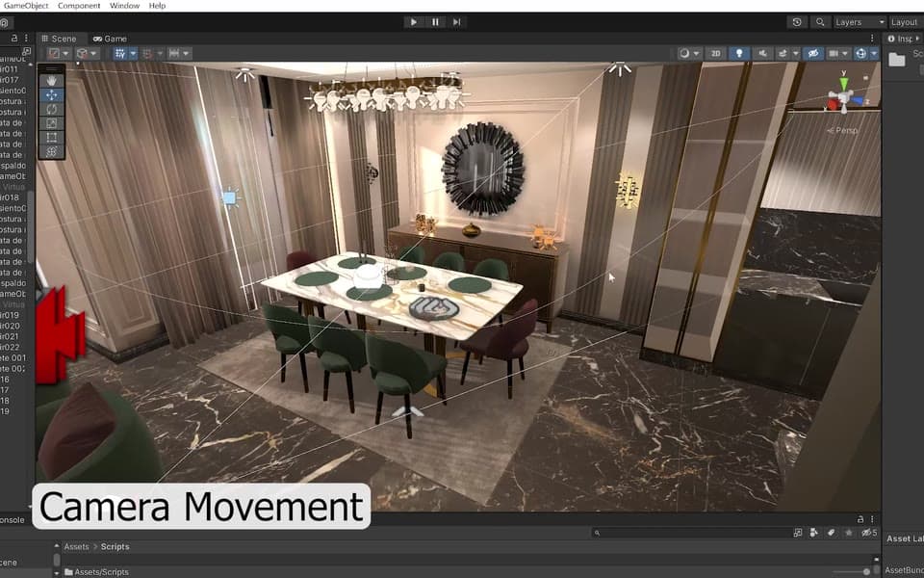Click the tag icon in Project panel
This screenshot has width=924, height=578.
[831, 533]
